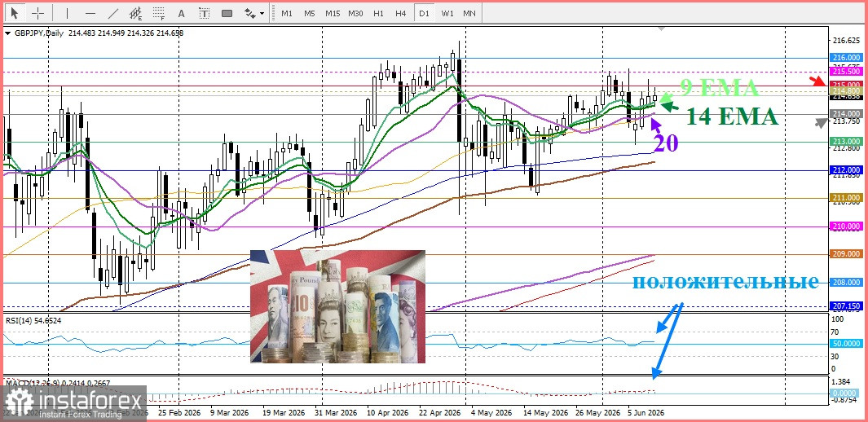Viewport: 868px width, 422px height.
Task: Switch to M5 timeframe
Action: point(310,13)
